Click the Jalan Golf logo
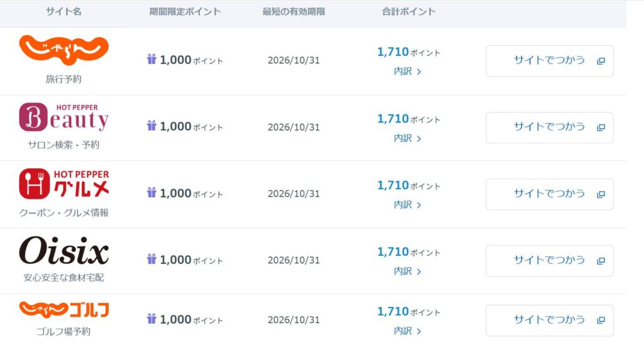Viewport: 644px width, 347px height. 64,309
